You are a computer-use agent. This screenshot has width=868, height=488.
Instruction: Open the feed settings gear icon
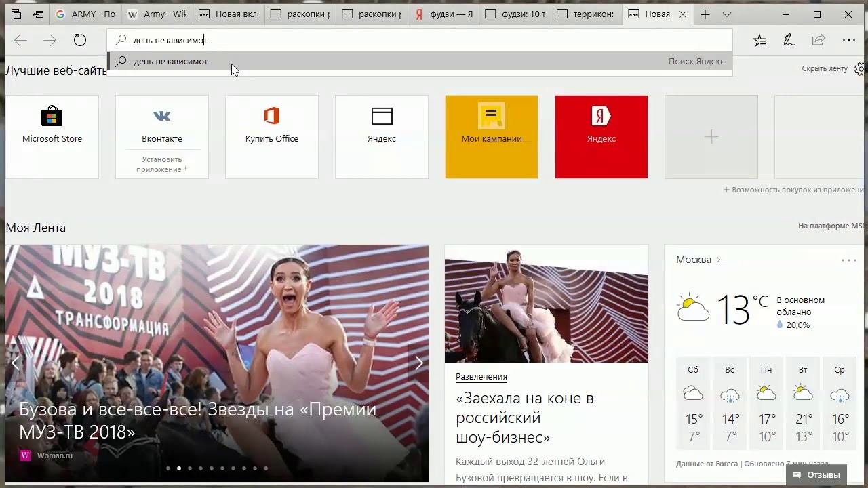tap(861, 68)
